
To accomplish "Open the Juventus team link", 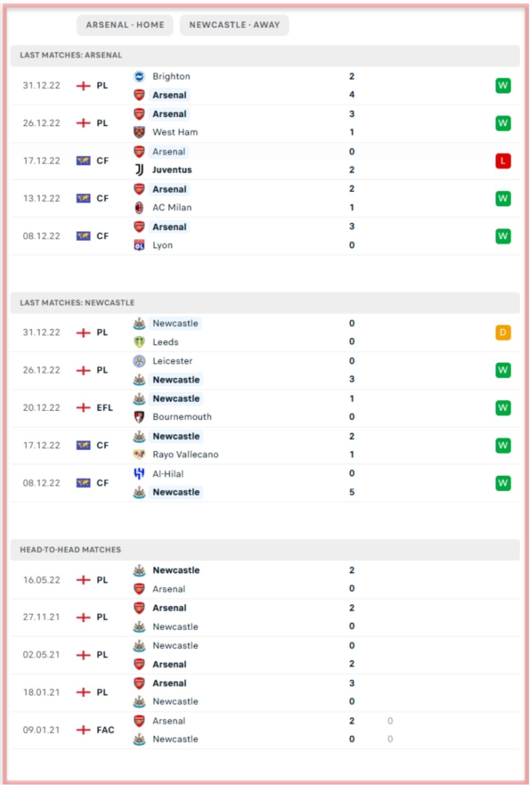I will 172,170.
